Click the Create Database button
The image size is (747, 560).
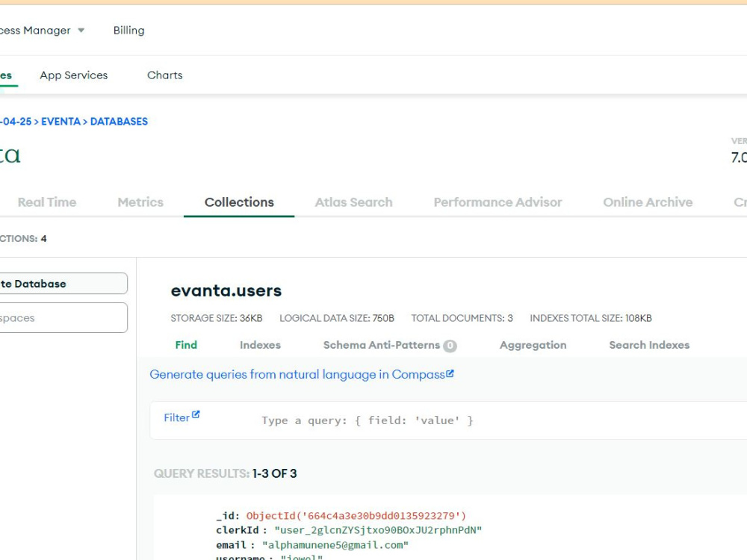[63, 284]
